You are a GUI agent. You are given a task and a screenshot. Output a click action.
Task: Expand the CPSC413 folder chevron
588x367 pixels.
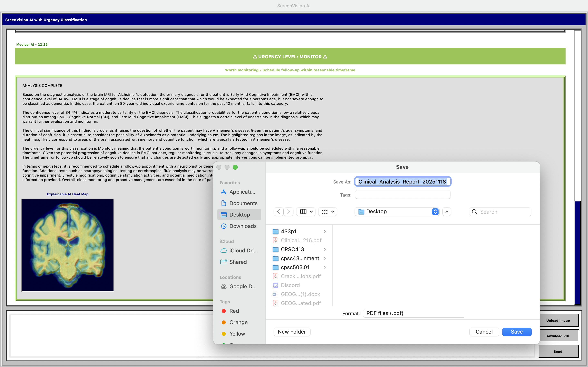point(325,249)
